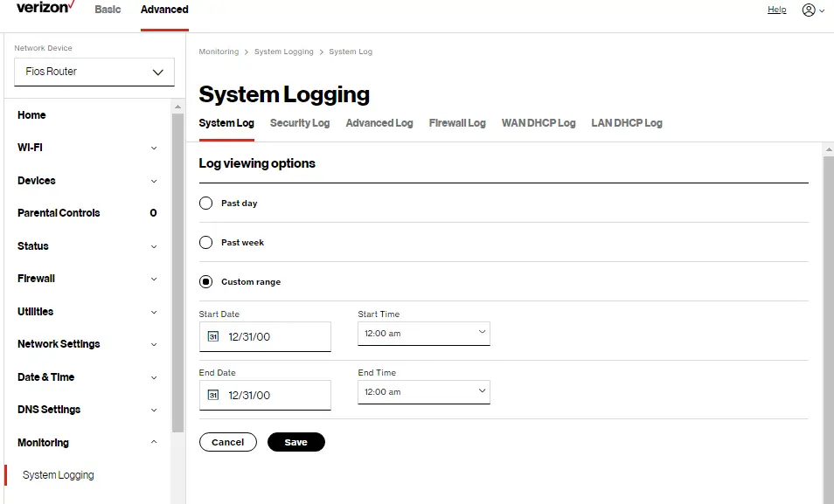This screenshot has height=504, width=834.
Task: Click the account profile icon
Action: click(x=810, y=10)
